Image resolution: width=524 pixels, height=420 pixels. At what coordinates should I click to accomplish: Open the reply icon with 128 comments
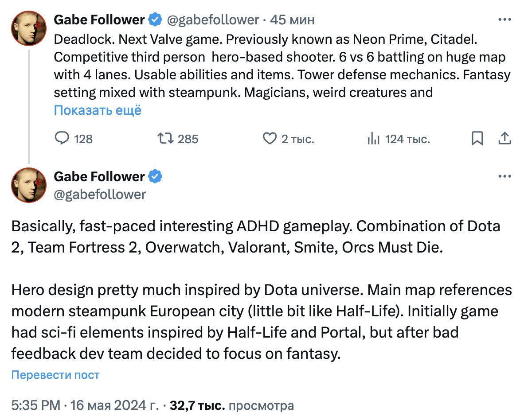click(62, 138)
